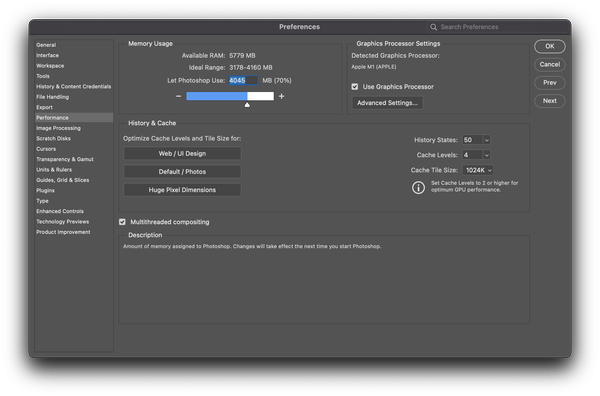
Task: Click the description text about memory assigned
Action: (x=252, y=246)
